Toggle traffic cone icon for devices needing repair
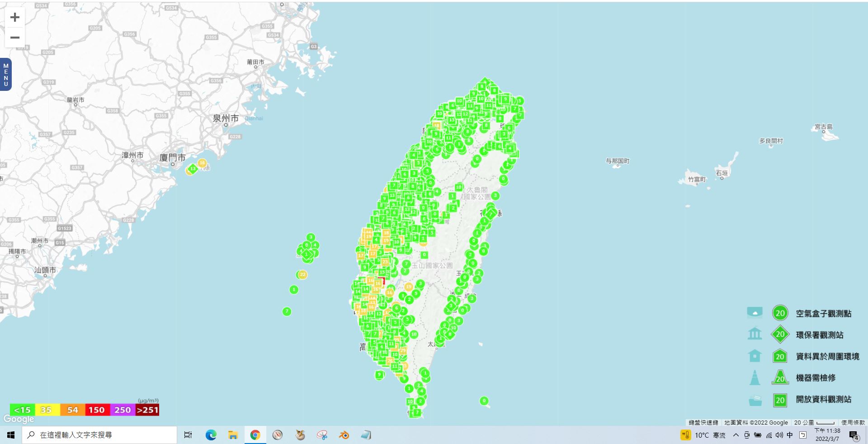This screenshot has width=868, height=444. pyautogui.click(x=755, y=378)
